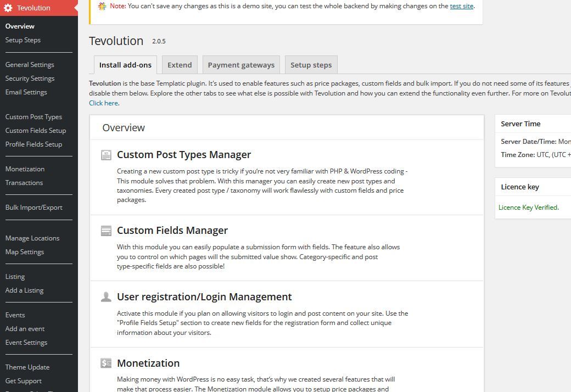Click the Custom Post Types Manager heading

[184, 155]
